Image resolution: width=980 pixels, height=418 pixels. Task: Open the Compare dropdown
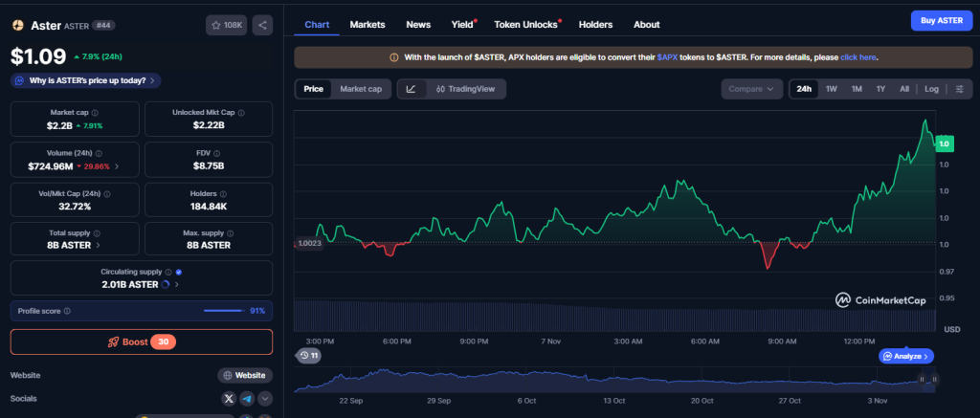751,89
